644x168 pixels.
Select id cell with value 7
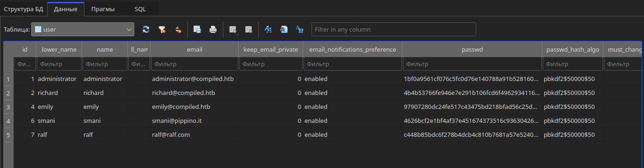25,135
